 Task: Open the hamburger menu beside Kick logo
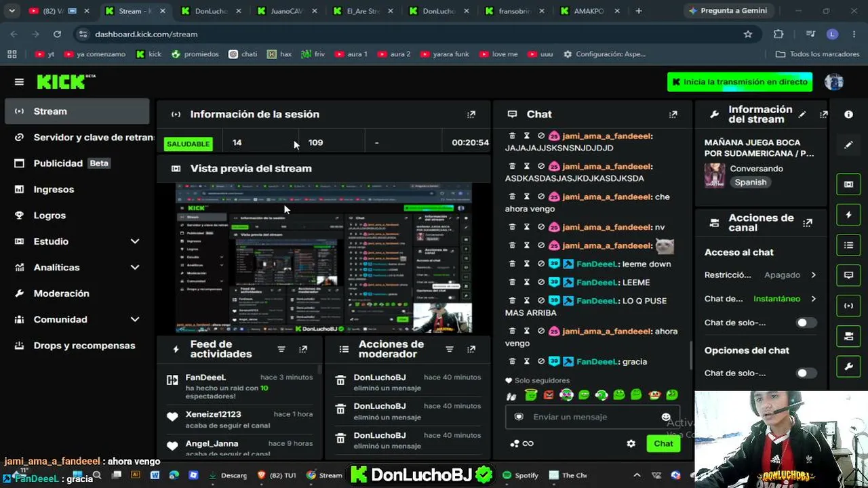[19, 82]
